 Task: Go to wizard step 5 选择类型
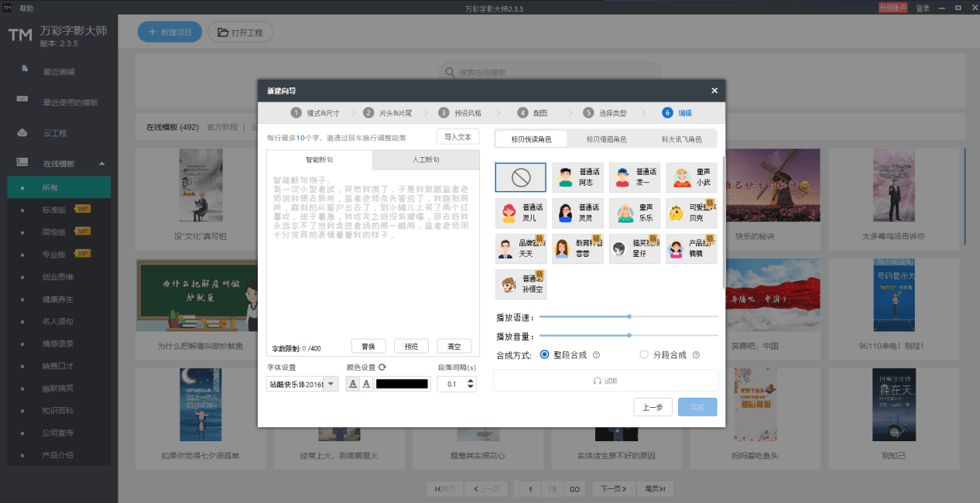pyautogui.click(x=605, y=112)
